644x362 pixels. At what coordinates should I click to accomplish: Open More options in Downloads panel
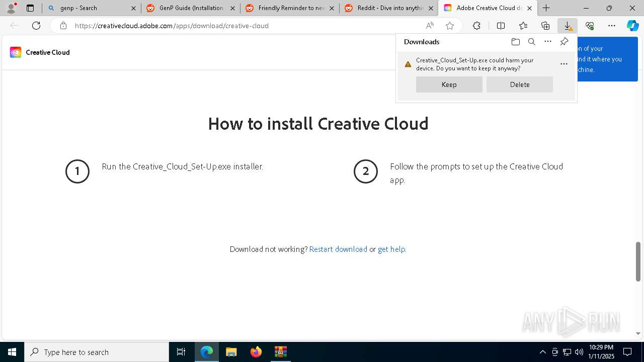coord(548,42)
